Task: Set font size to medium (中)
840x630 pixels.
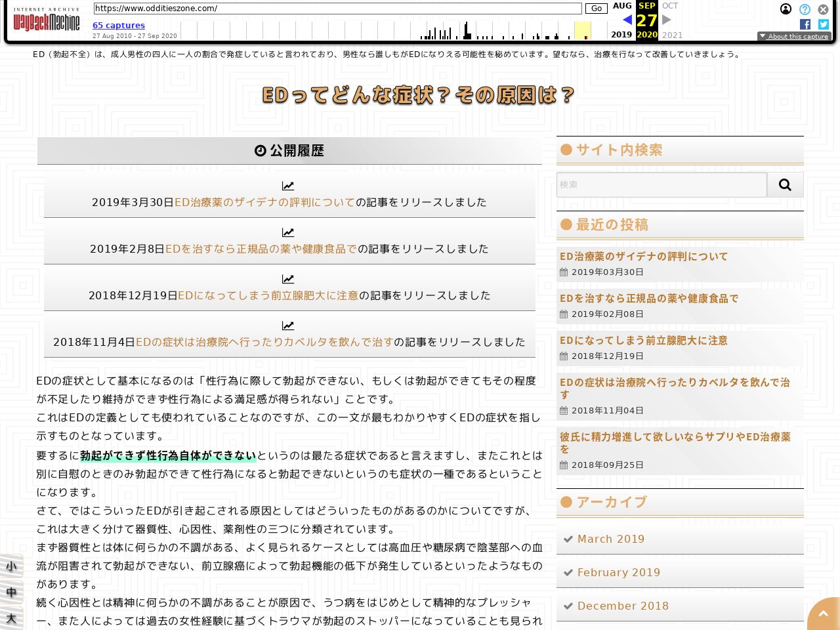Action: click(11, 593)
